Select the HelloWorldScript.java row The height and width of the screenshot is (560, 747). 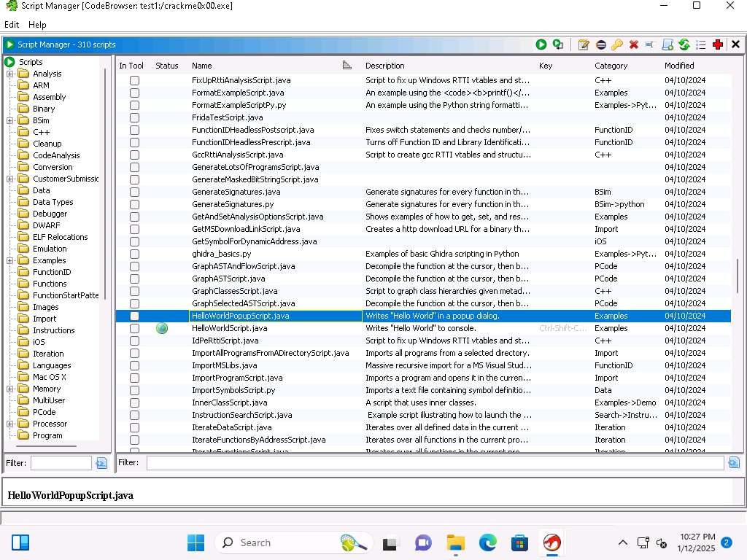229,328
